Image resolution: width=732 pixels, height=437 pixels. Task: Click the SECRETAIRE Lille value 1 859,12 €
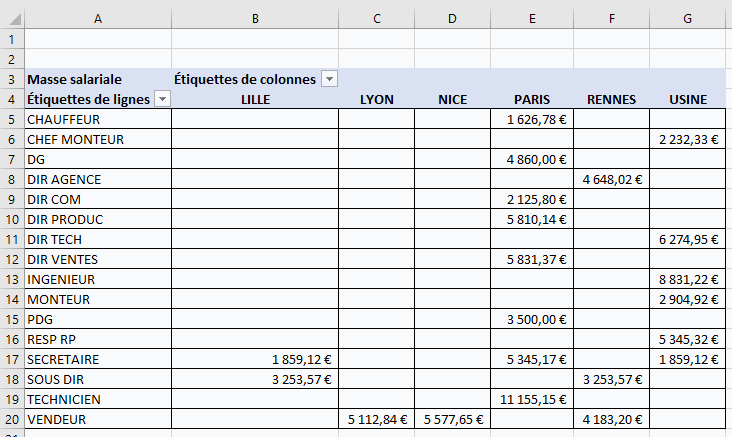[255, 359]
